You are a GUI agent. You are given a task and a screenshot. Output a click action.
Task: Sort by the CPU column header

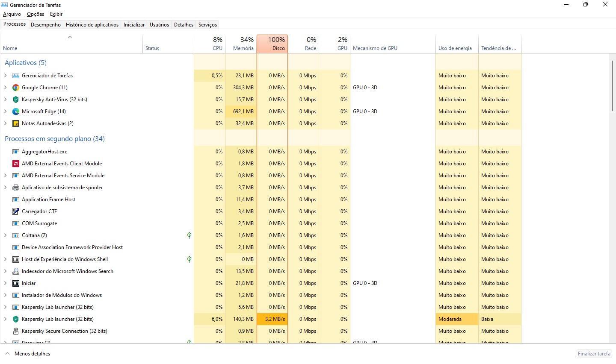[x=210, y=44]
